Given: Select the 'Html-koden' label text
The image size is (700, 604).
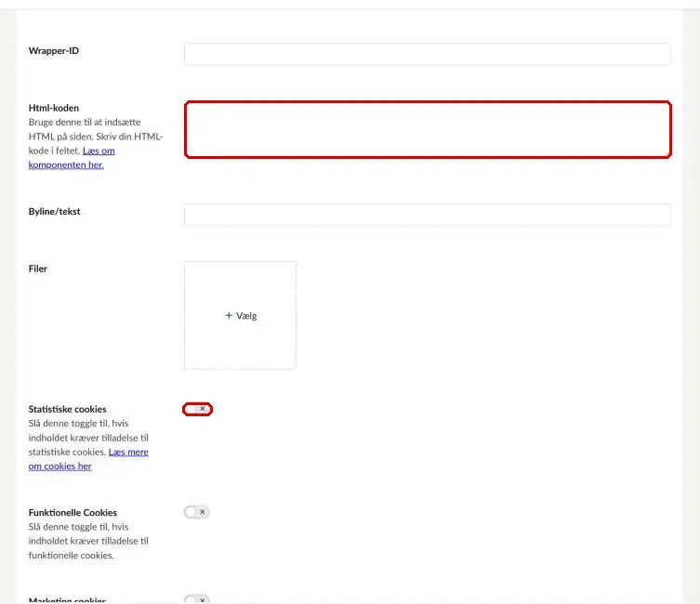Looking at the screenshot, I should (x=54, y=108).
